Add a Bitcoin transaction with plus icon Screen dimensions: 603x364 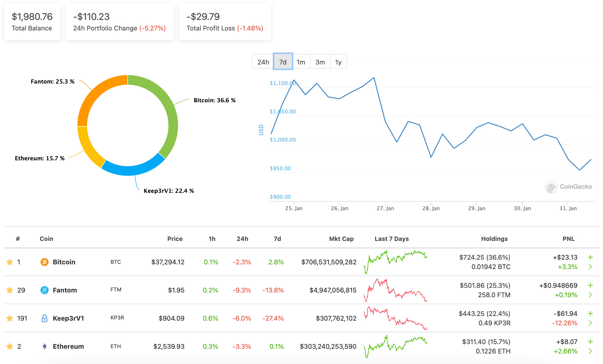(590, 257)
